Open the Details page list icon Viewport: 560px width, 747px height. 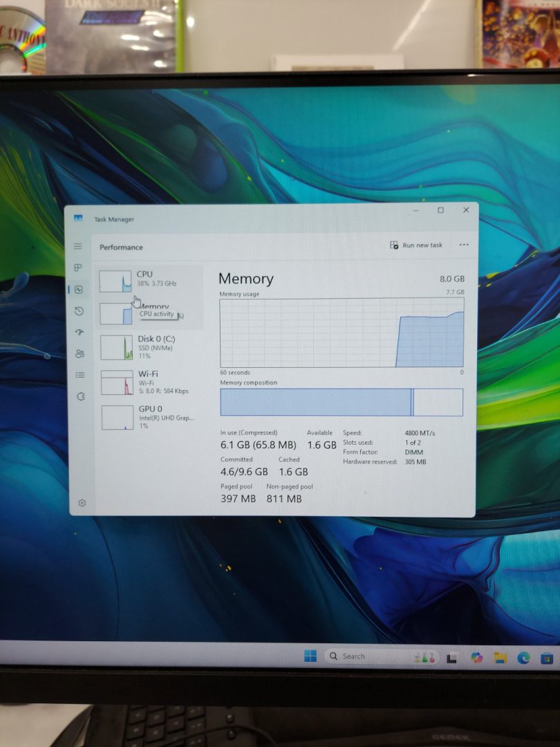pyautogui.click(x=80, y=375)
